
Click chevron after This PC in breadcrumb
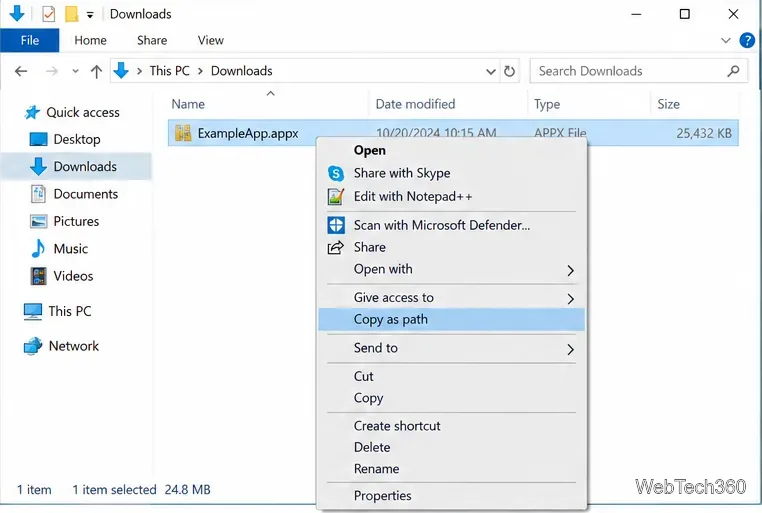click(x=200, y=71)
